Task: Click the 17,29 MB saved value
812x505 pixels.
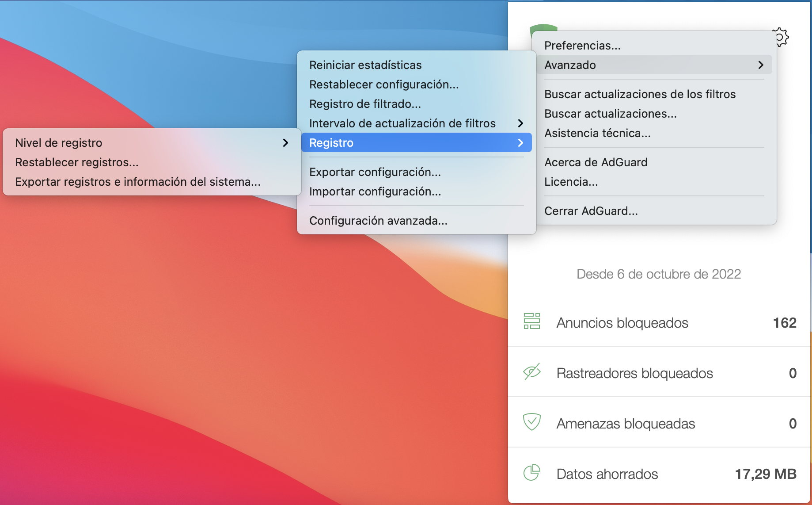Action: 766,474
